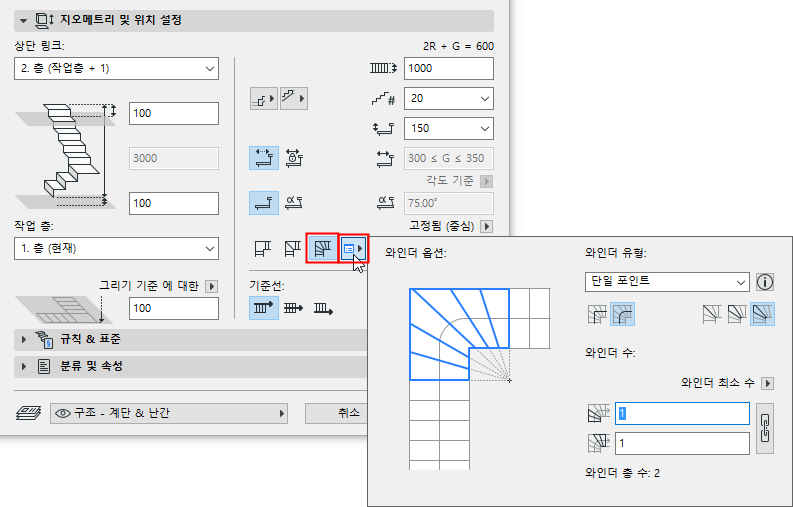
Task: Edit the second winder count field
Action: pos(682,444)
